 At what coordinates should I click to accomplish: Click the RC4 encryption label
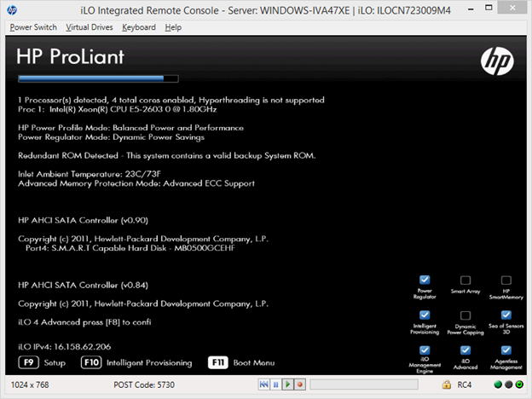(465, 385)
